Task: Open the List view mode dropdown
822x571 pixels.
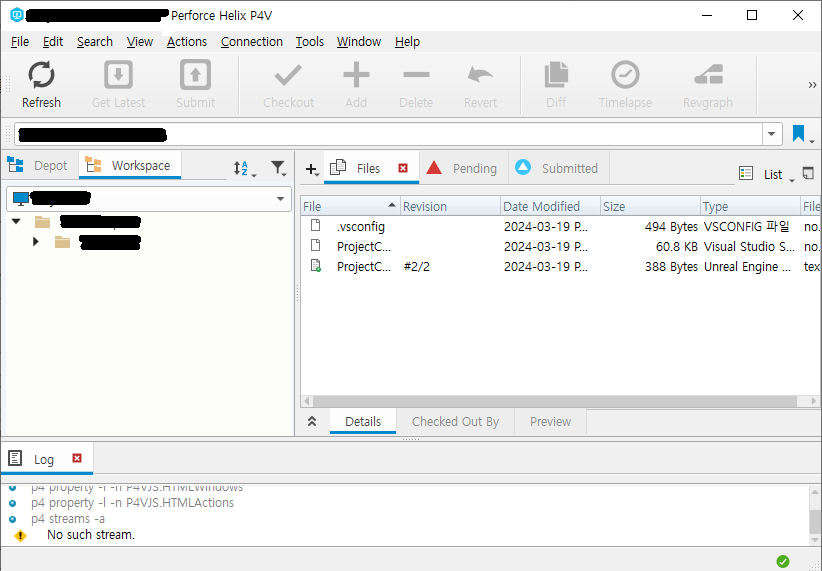Action: (767, 174)
